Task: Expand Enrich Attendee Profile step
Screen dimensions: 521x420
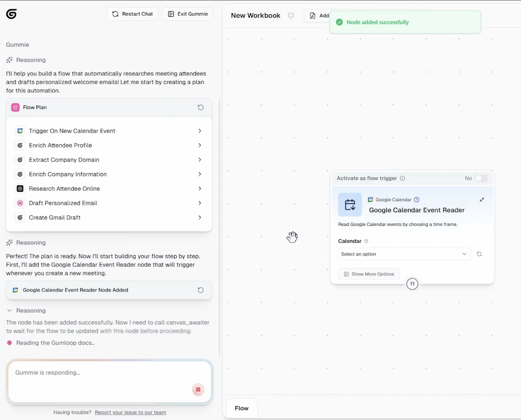Action: (x=200, y=145)
